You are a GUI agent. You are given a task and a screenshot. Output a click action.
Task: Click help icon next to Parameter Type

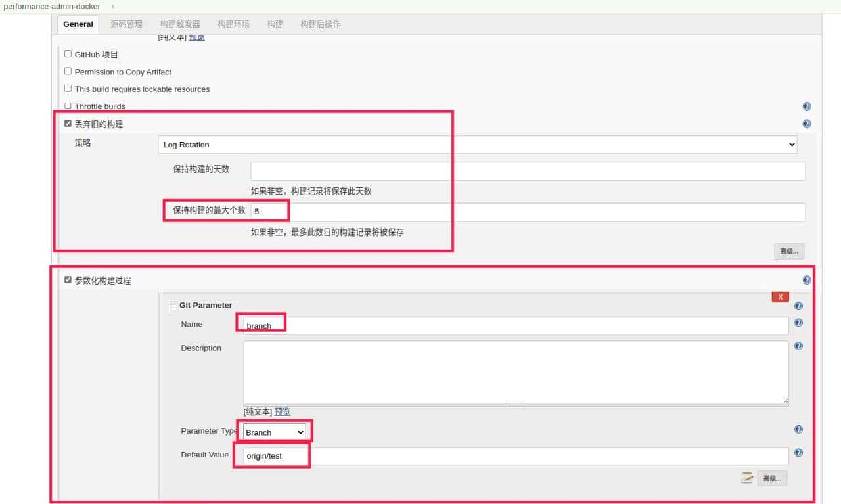[x=798, y=429]
